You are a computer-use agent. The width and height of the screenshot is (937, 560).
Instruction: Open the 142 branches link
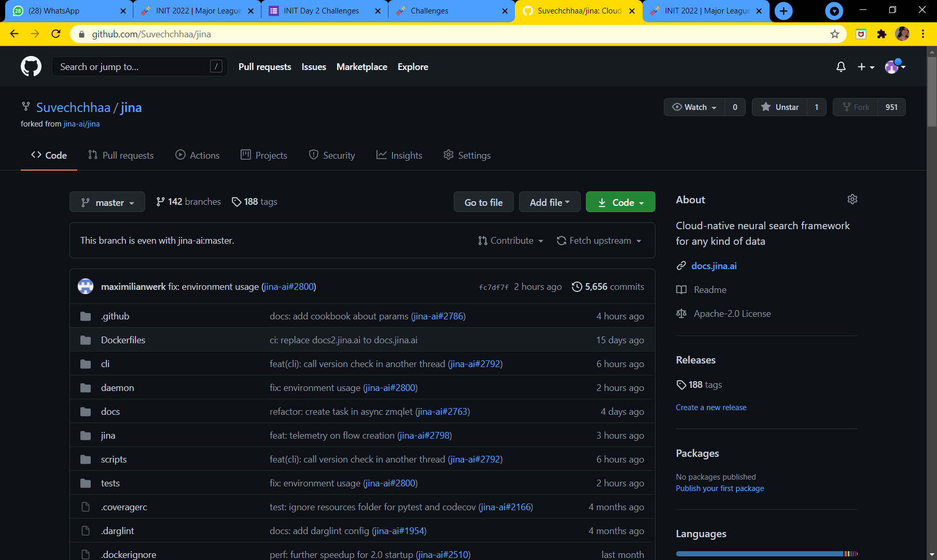tap(189, 202)
